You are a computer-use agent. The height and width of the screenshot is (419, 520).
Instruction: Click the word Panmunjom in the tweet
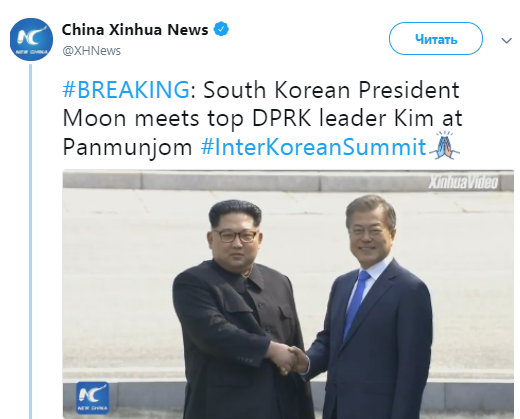pos(127,147)
